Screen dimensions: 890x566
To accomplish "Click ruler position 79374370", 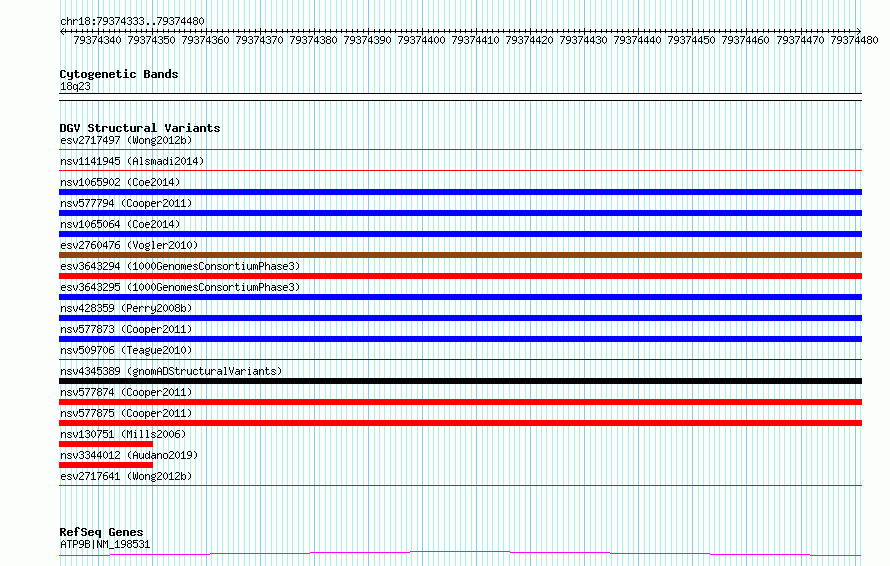I will pos(259,41).
